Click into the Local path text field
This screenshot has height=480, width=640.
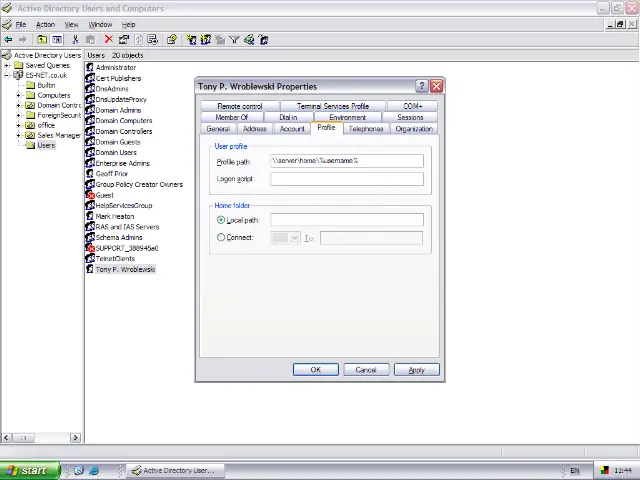pos(347,220)
